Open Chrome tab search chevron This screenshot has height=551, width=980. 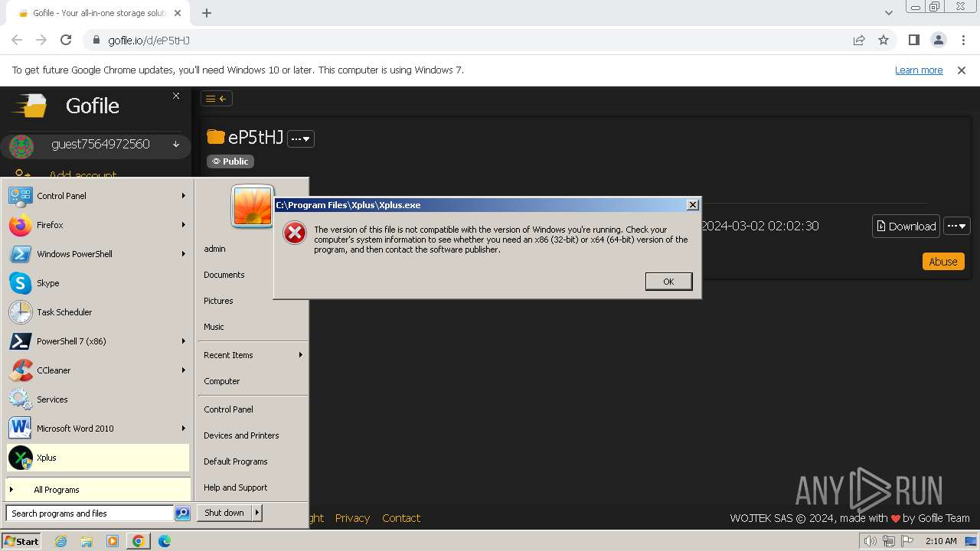[x=889, y=12]
